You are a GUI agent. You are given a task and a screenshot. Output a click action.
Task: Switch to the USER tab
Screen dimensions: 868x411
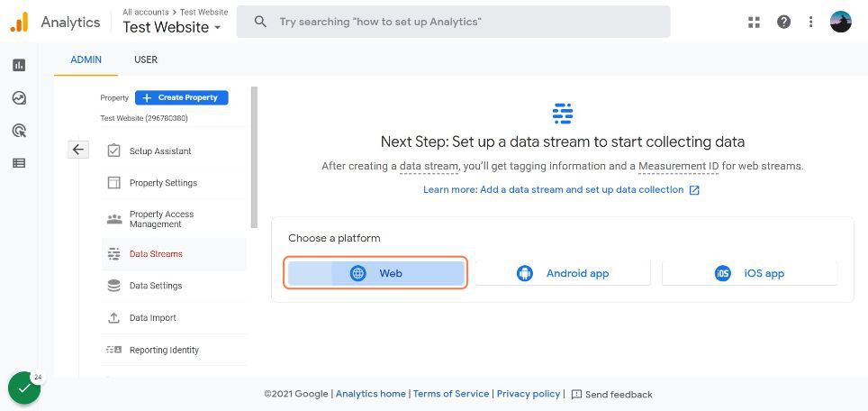[146, 59]
